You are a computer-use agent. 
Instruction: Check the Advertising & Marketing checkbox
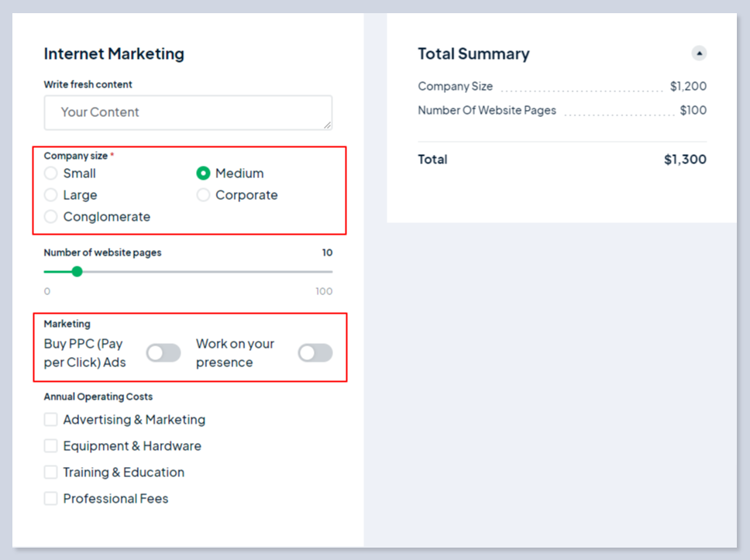click(x=51, y=420)
